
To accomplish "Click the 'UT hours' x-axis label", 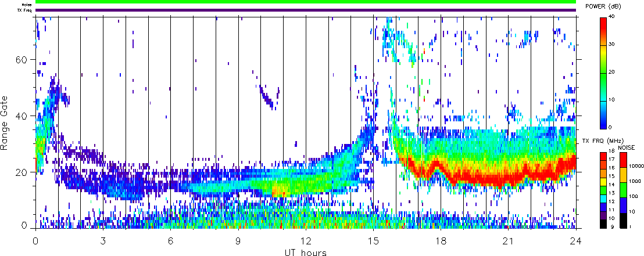I will pos(306,253).
